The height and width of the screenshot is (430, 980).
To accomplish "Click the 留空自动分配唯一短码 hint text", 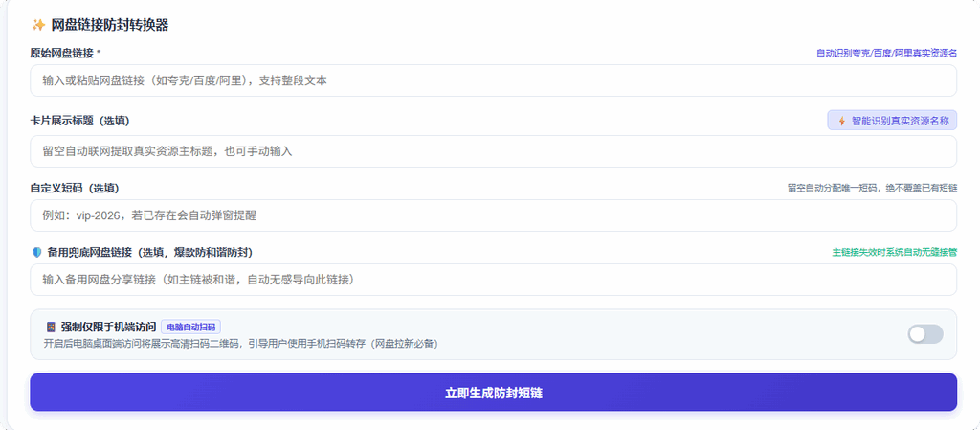I will 872,188.
